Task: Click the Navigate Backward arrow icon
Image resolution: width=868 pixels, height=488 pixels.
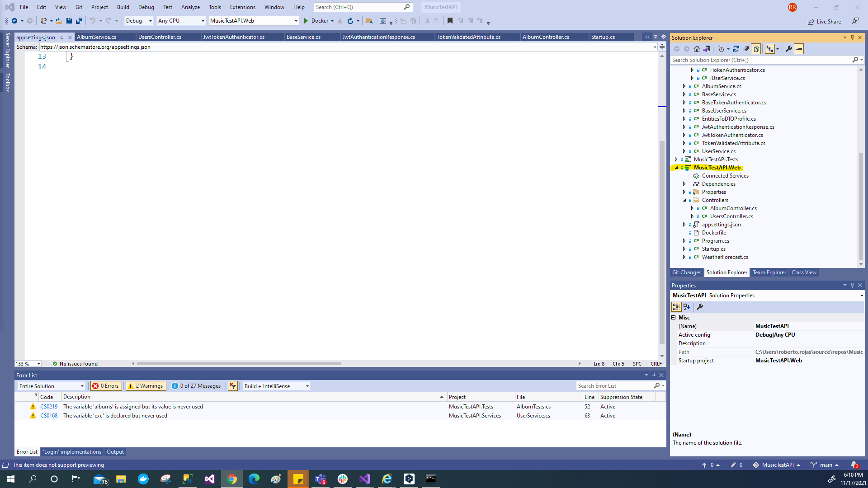Action: click(x=14, y=21)
